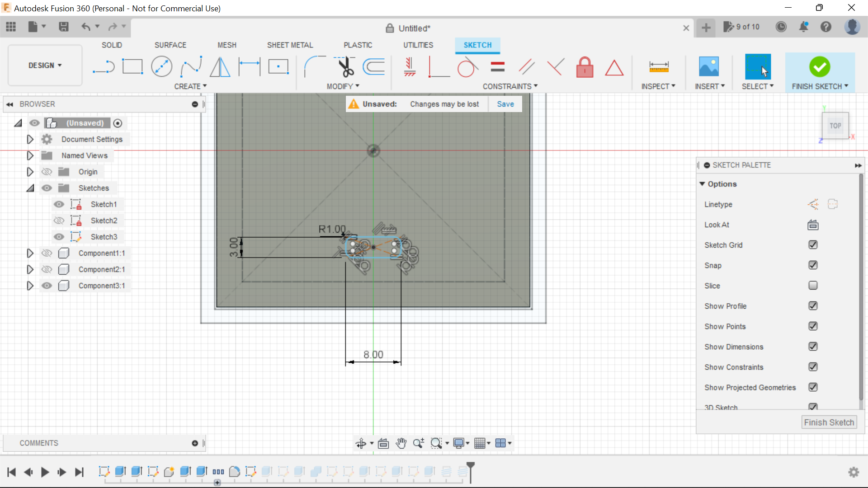The width and height of the screenshot is (868, 488).
Task: Switch to the SHEET METAL tab
Action: tap(290, 45)
